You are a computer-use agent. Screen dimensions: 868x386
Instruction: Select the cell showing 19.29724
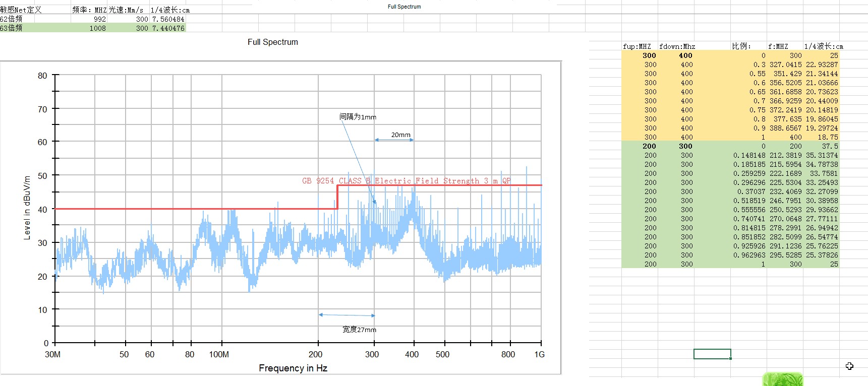click(822, 128)
